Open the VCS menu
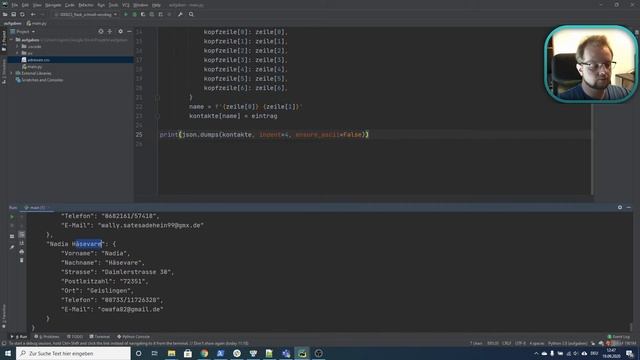This screenshot has width=640, height=360. click(126, 5)
